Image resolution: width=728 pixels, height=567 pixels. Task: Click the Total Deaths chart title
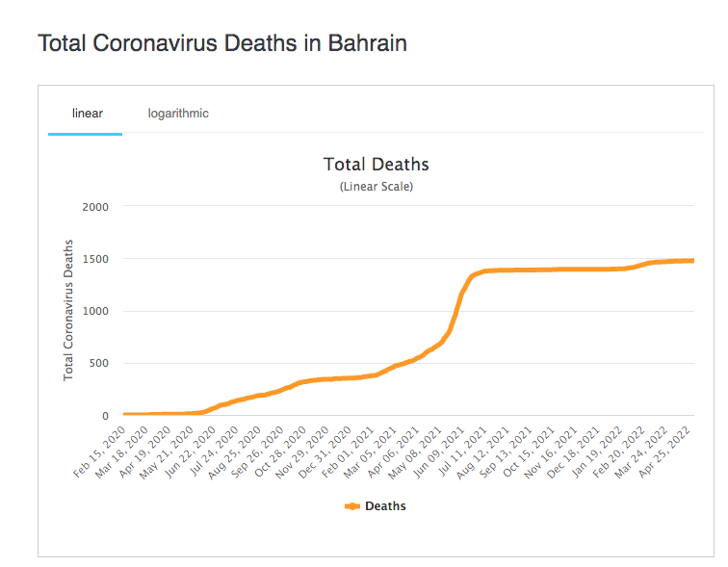pyautogui.click(x=376, y=165)
